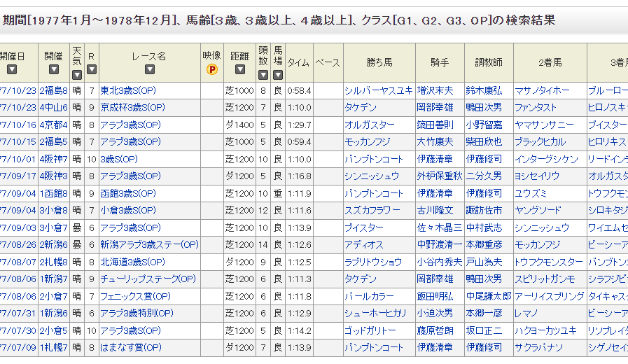Open second-place horse インターグシケン

pyautogui.click(x=546, y=160)
